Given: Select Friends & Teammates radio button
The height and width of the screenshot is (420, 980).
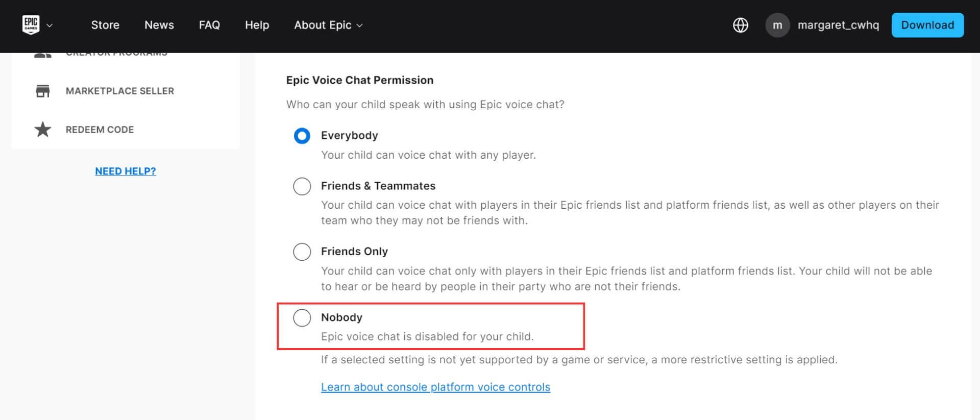Looking at the screenshot, I should click(x=302, y=186).
